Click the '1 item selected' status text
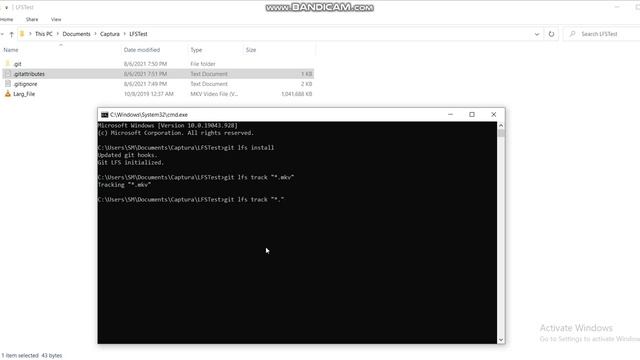 [20, 356]
